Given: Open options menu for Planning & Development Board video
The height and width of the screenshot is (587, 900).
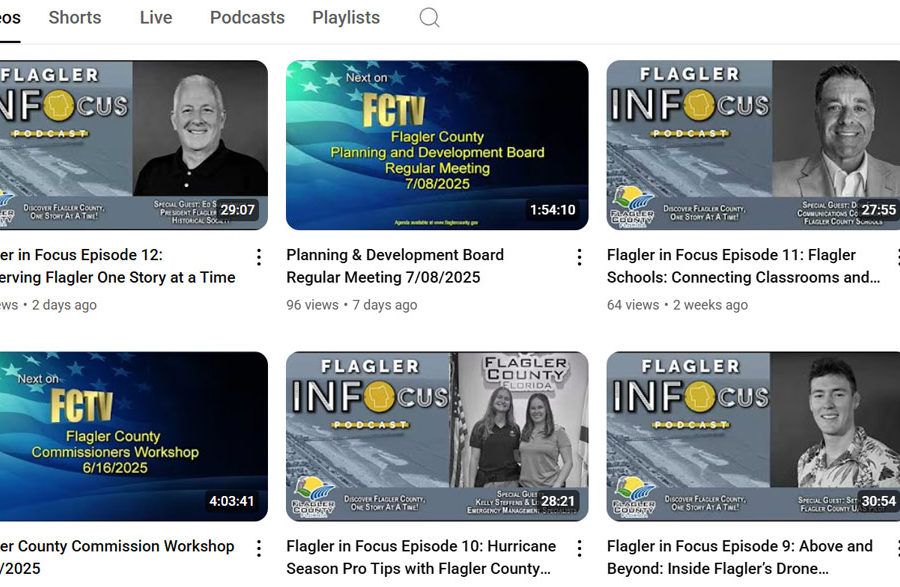Looking at the screenshot, I should tap(580, 257).
